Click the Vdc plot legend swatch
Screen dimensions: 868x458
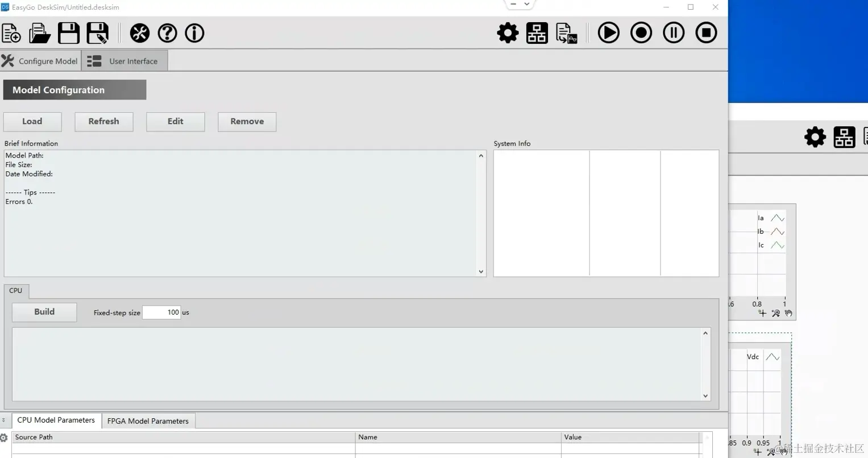[x=773, y=357]
